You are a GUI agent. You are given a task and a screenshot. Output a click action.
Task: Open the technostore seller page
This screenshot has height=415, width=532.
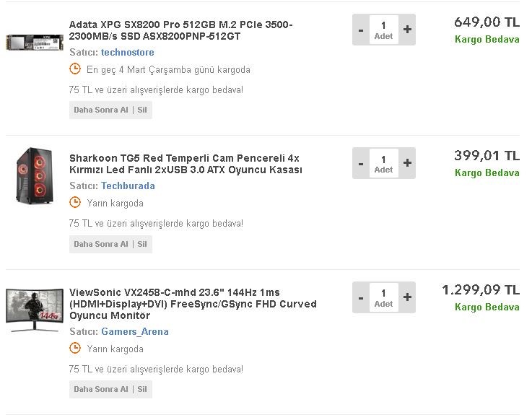click(127, 53)
